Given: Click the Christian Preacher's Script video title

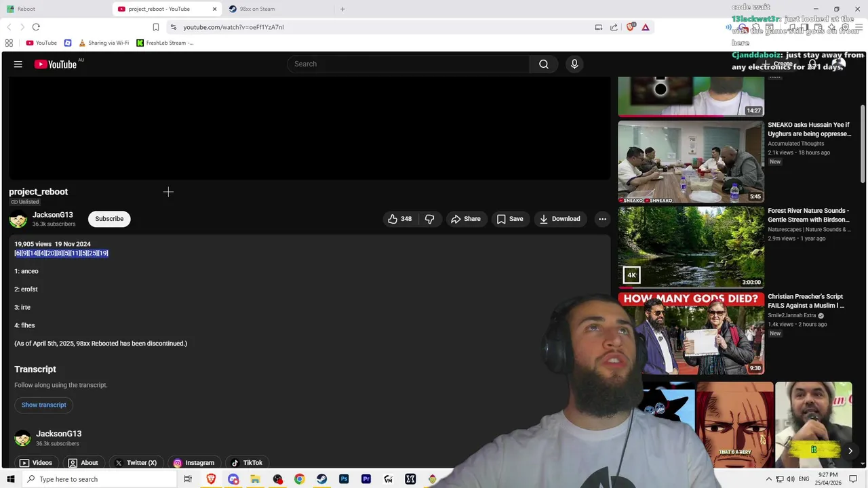Looking at the screenshot, I should [x=806, y=301].
